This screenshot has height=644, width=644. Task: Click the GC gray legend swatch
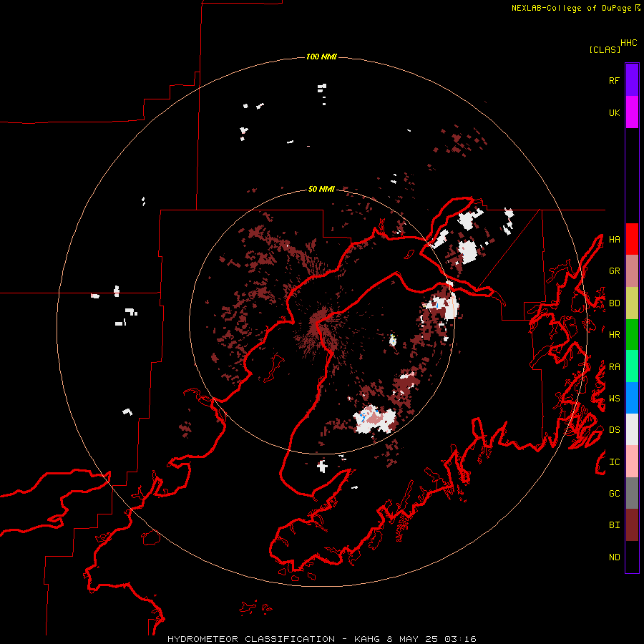click(632, 493)
